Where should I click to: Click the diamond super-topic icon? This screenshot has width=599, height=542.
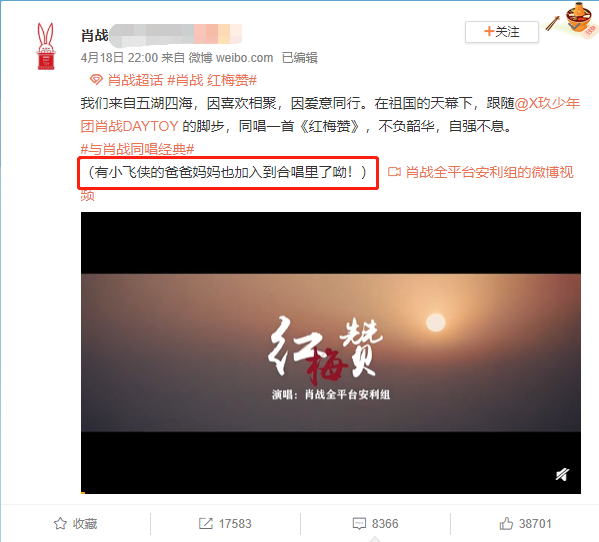96,80
